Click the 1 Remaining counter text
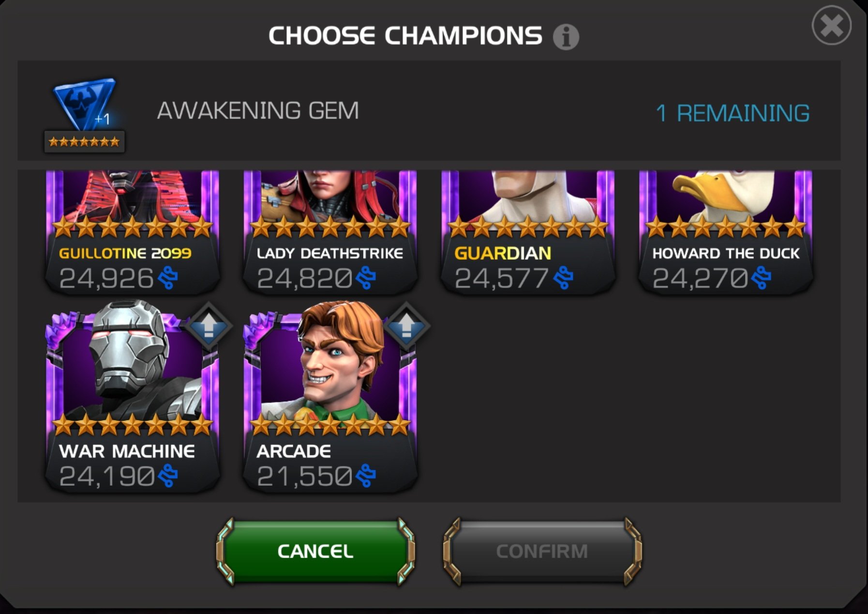The image size is (868, 614). click(733, 113)
